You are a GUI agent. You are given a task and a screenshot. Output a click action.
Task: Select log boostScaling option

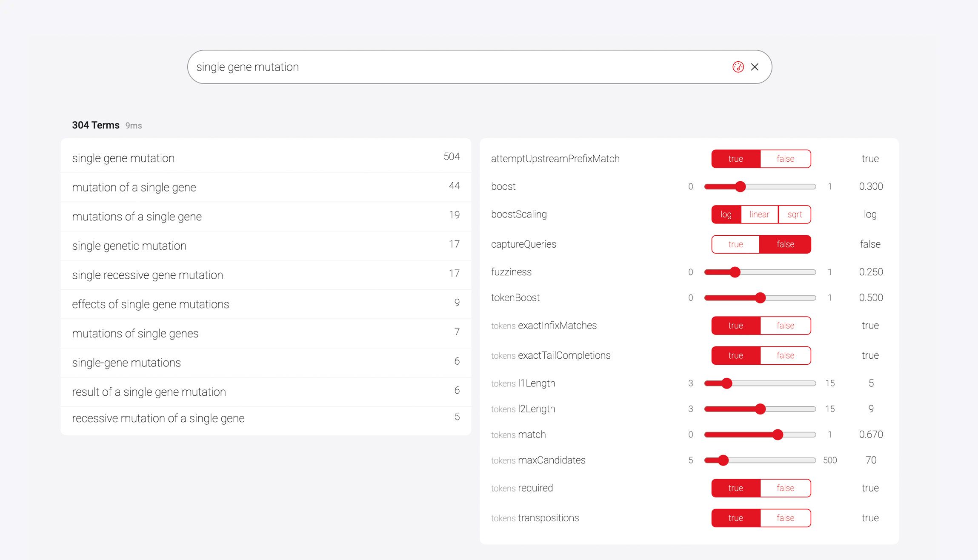pos(726,214)
